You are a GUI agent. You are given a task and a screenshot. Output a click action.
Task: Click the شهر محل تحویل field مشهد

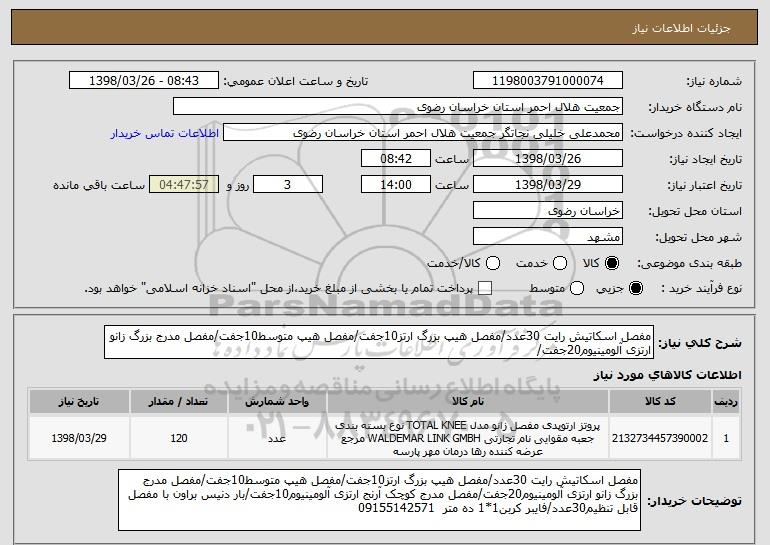click(x=548, y=237)
